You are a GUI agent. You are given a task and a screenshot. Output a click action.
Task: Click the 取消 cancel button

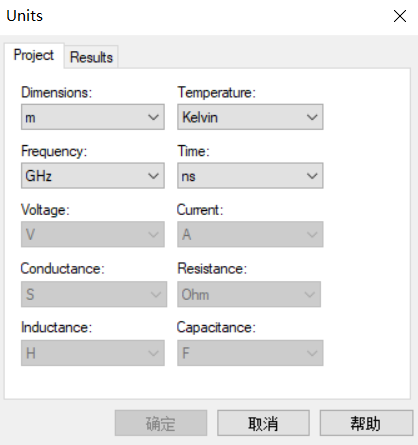click(x=263, y=423)
